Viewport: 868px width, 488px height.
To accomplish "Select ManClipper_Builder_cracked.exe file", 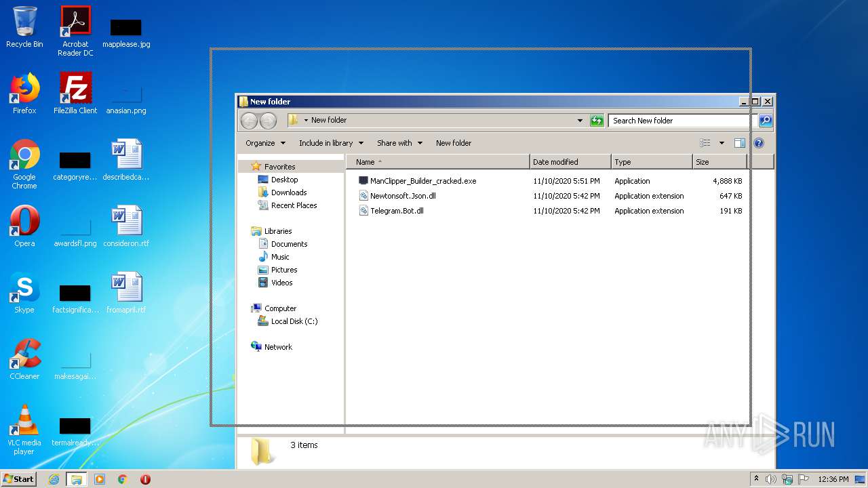I will tap(417, 181).
